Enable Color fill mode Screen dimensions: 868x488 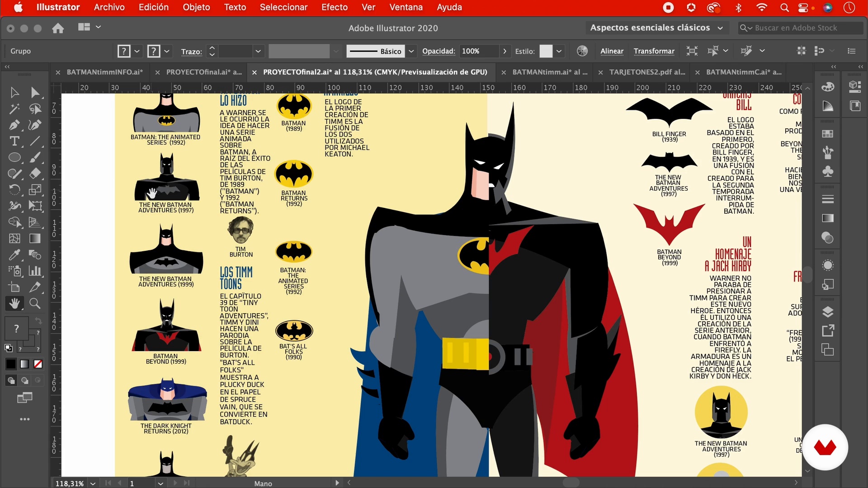(x=11, y=364)
